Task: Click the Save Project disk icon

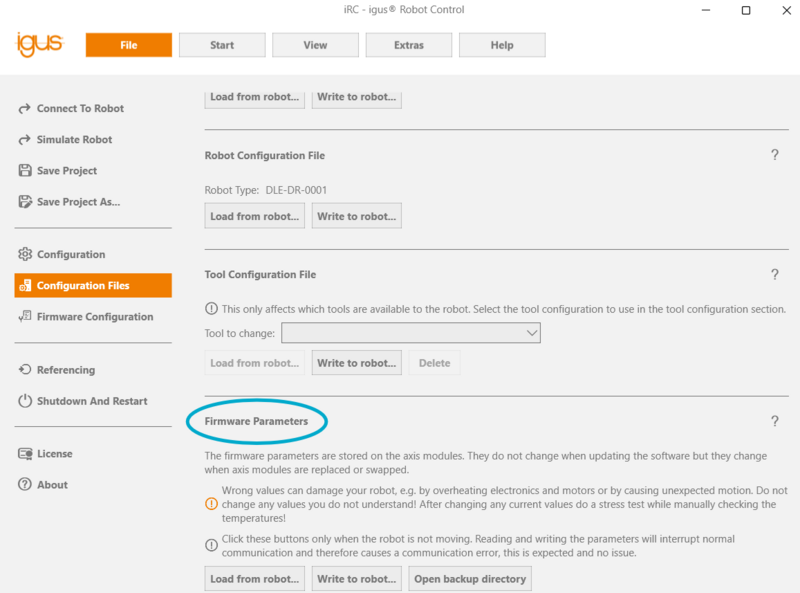Action: [24, 170]
